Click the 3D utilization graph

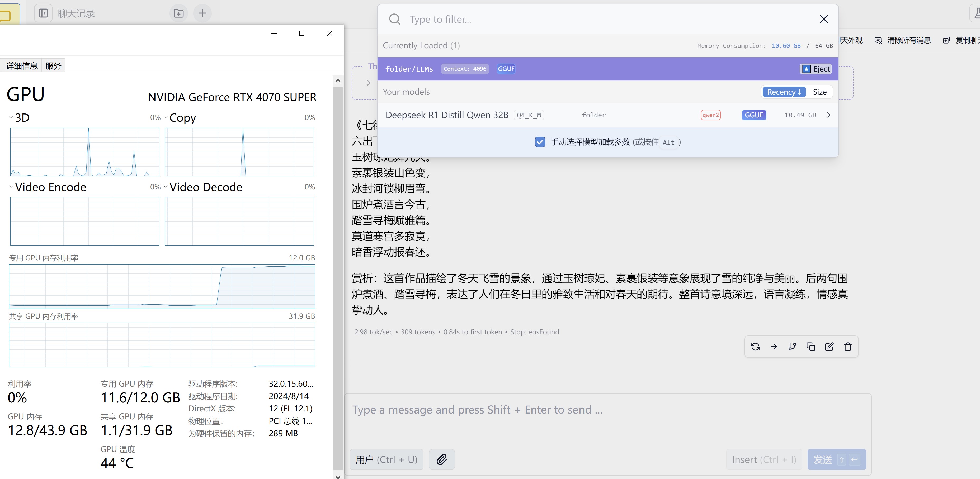(x=85, y=152)
